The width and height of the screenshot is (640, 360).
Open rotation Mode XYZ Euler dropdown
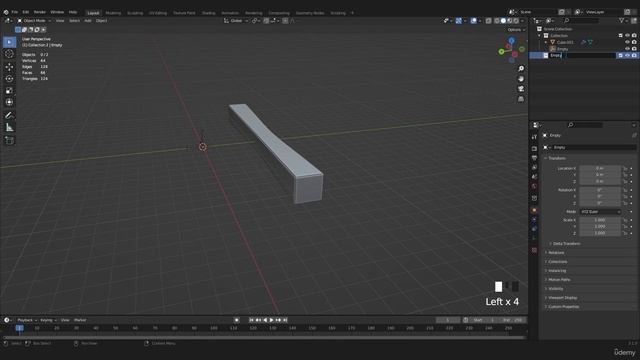(x=600, y=212)
